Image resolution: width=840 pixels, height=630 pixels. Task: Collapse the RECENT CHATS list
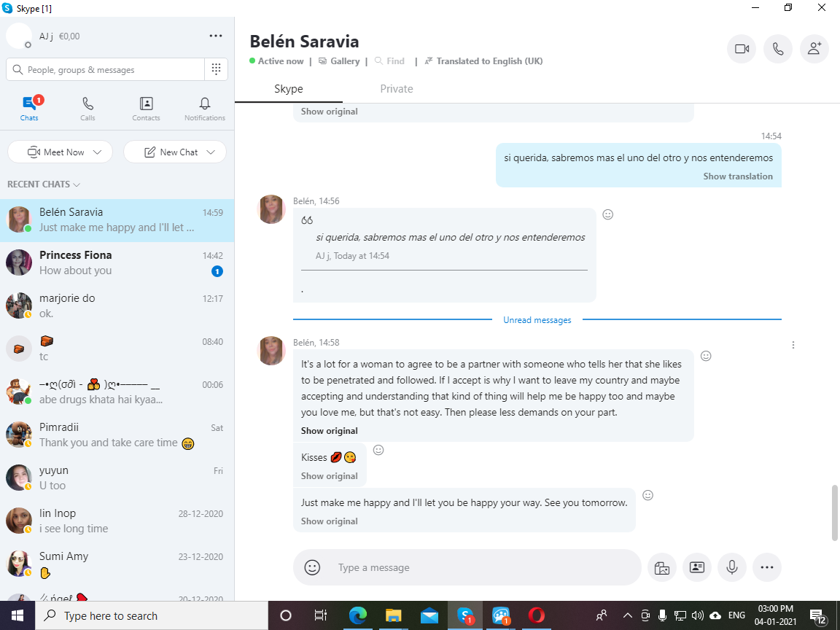pos(44,184)
